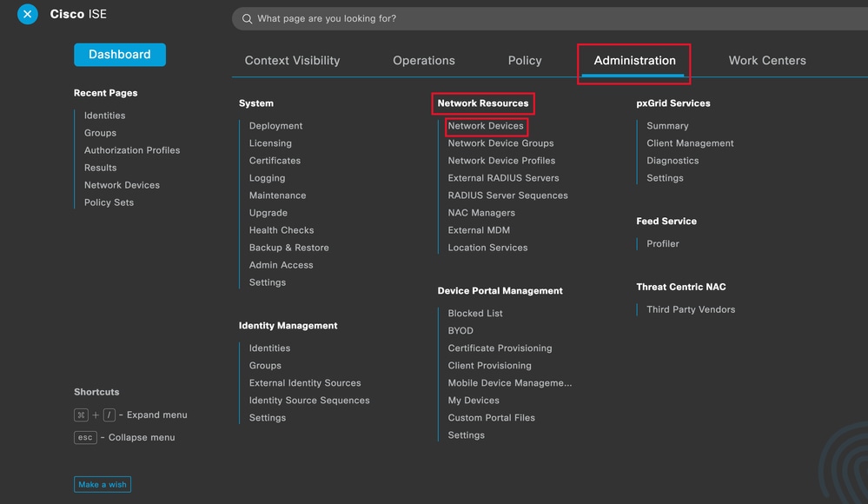The image size is (868, 504).
Task: Open the Policy tab
Action: click(x=525, y=60)
